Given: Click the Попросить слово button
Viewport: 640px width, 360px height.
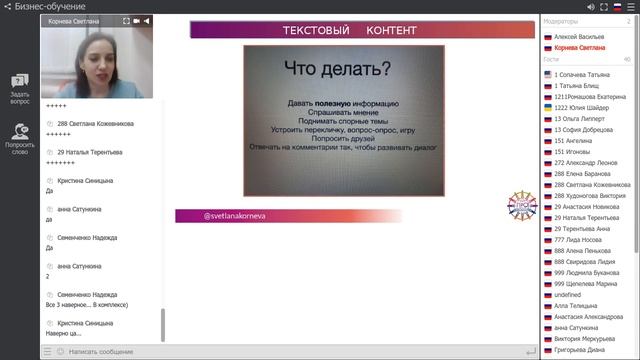Looking at the screenshot, I should [20, 139].
